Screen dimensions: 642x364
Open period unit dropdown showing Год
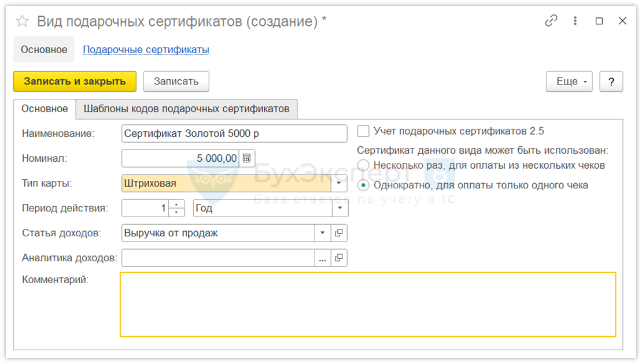point(340,208)
